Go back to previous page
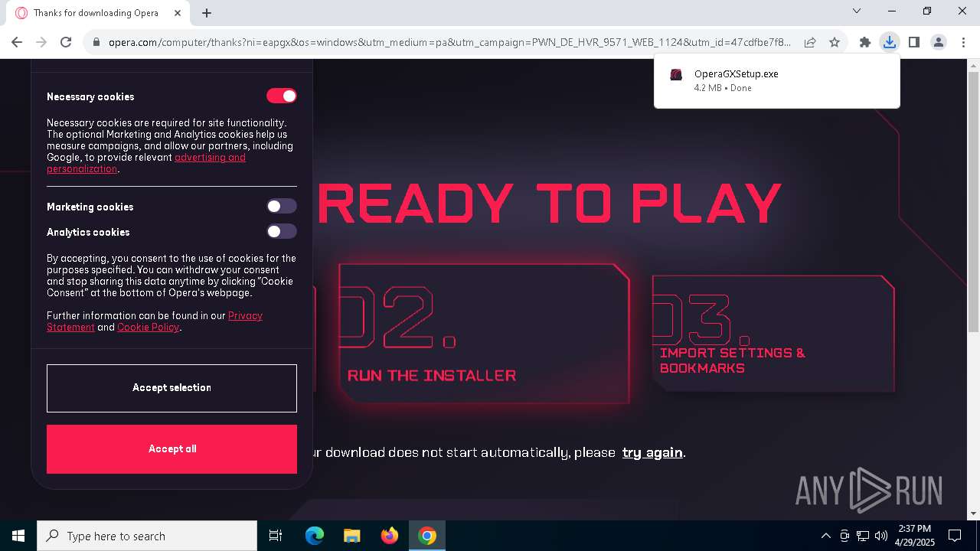Screen dimensions: 980x551 (17, 42)
